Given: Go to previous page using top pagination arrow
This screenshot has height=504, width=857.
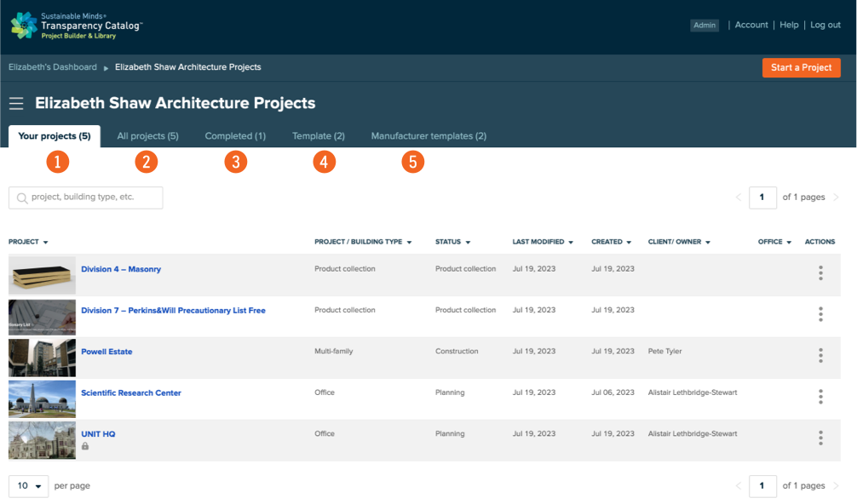Looking at the screenshot, I should pyautogui.click(x=739, y=198).
